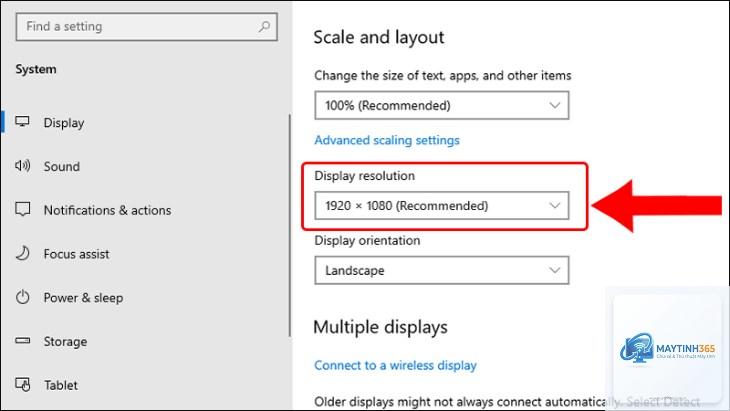Open Notifications & actions settings page

click(108, 210)
